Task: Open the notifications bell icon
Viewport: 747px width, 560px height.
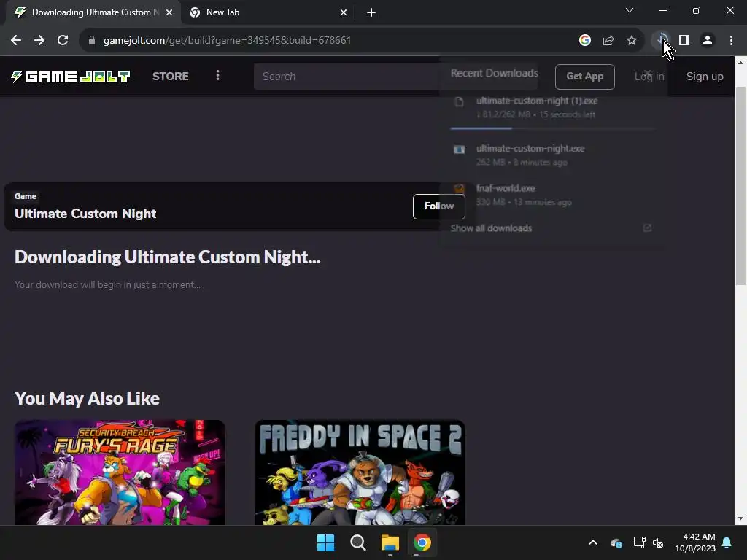Action: click(x=727, y=542)
